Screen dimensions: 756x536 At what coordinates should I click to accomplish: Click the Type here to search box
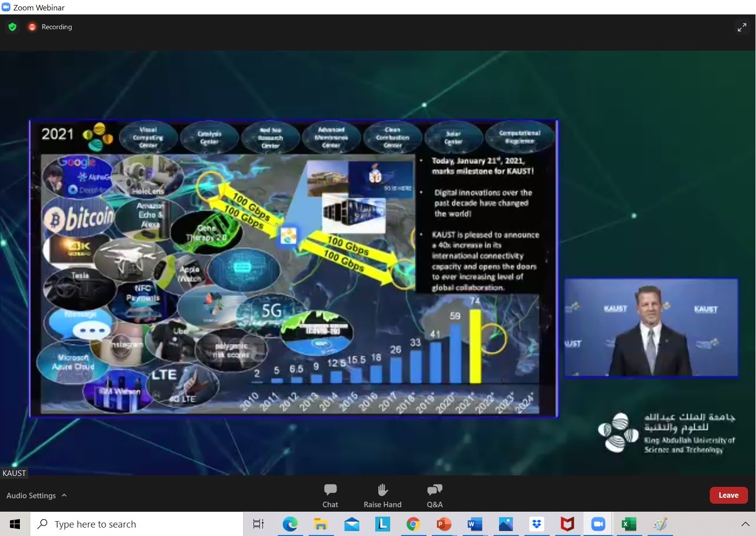(137, 524)
